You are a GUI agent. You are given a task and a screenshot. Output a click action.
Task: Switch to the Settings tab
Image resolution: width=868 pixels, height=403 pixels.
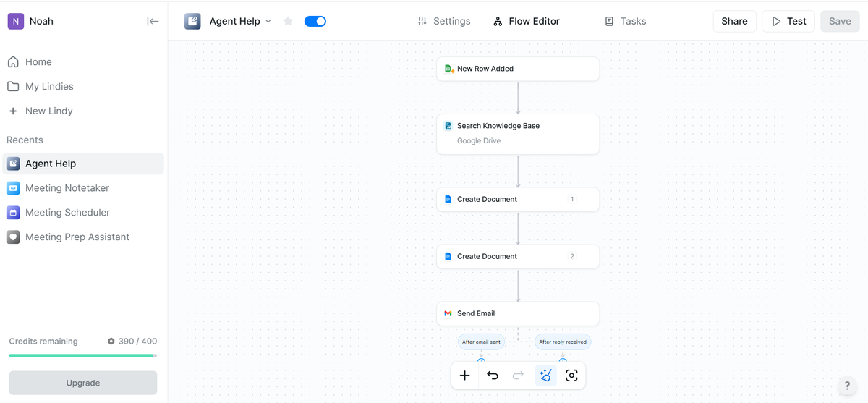click(x=444, y=21)
